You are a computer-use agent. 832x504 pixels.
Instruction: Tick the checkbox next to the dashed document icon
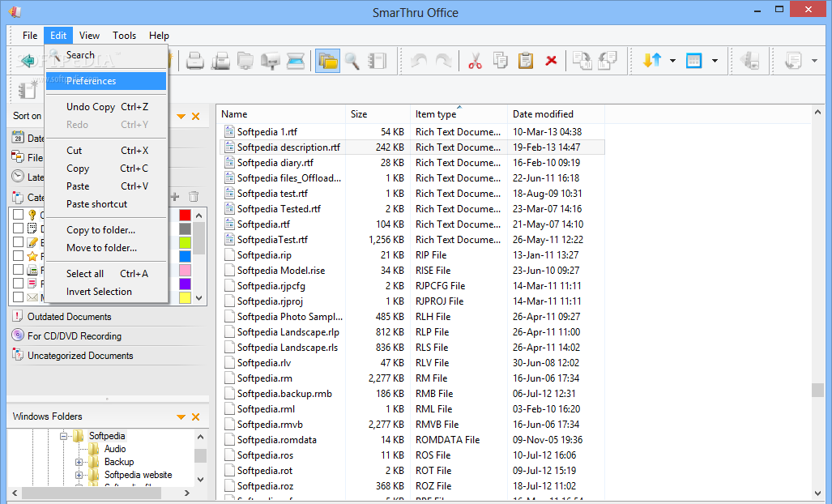(x=18, y=229)
